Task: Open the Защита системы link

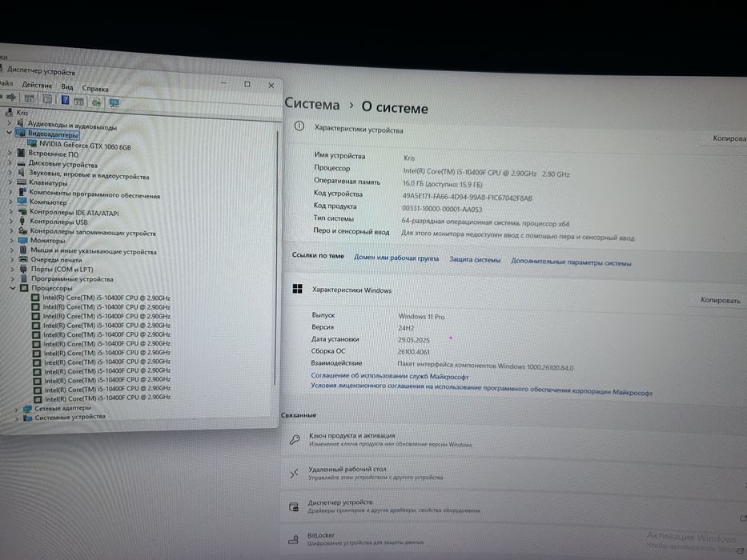Action: (475, 259)
